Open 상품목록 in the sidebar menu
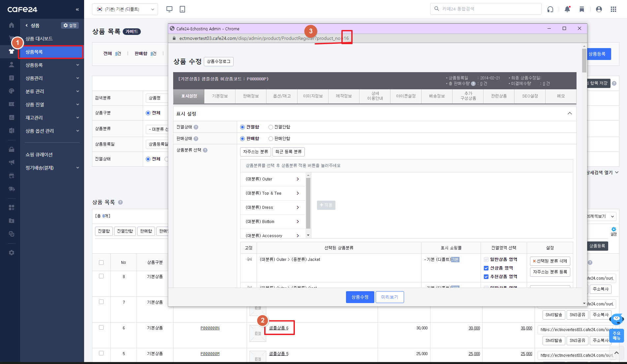Image resolution: width=627 pixels, height=364 pixels. pyautogui.click(x=51, y=52)
